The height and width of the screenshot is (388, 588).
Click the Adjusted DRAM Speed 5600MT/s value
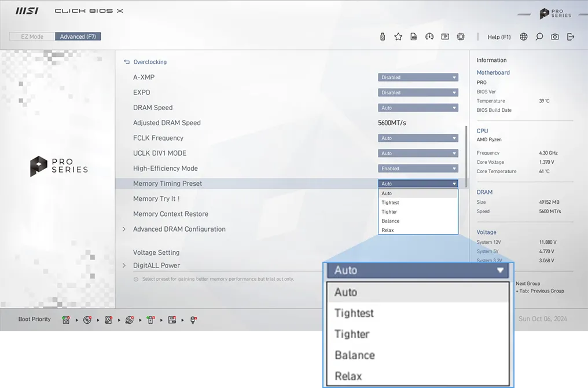click(x=392, y=123)
